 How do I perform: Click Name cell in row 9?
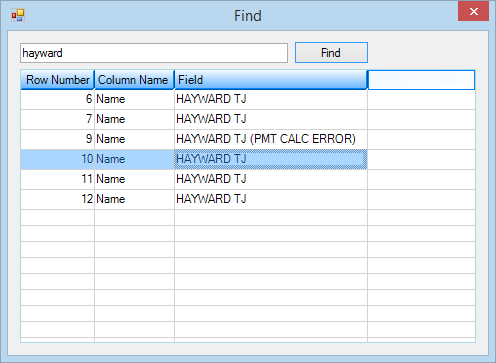point(134,139)
